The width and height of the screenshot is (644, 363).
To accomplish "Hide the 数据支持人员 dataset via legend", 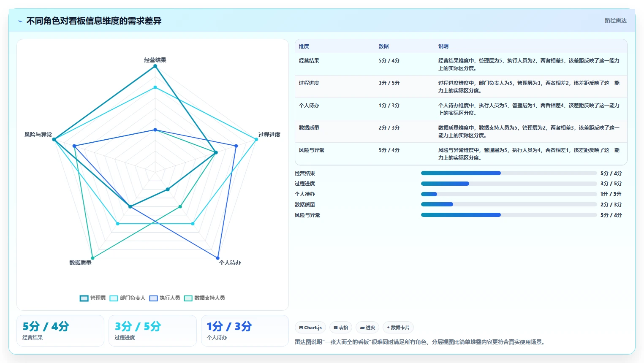I will point(204,298).
